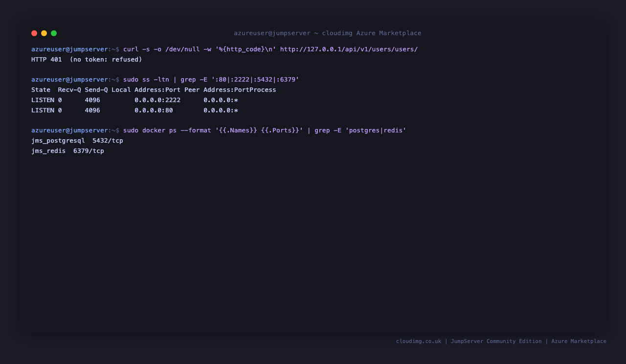Click the 'sudo ss -ltn' command line

(x=211, y=80)
